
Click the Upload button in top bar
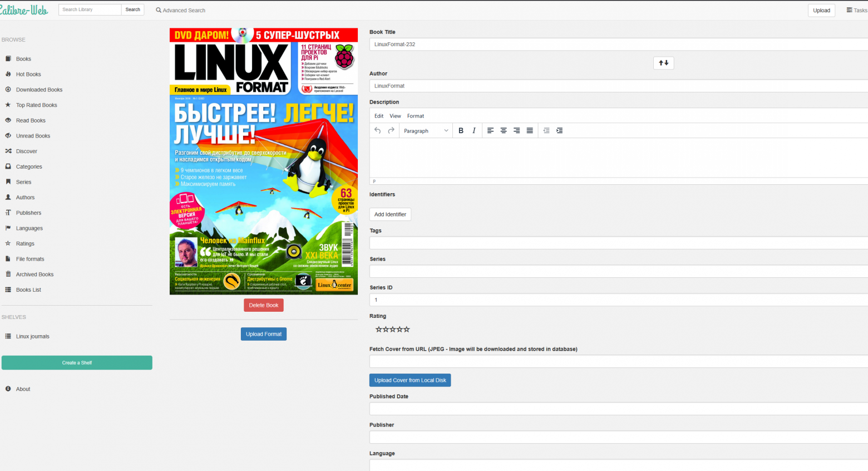(x=822, y=10)
